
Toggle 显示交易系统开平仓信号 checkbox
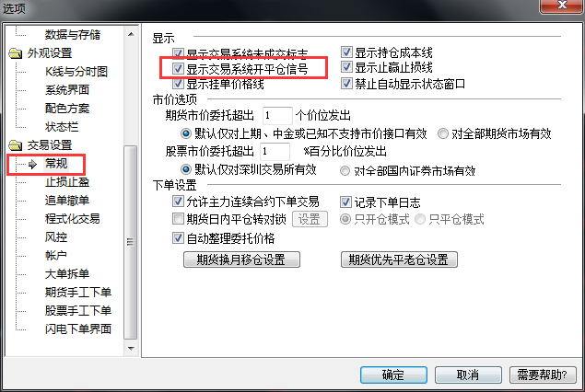[x=178, y=69]
